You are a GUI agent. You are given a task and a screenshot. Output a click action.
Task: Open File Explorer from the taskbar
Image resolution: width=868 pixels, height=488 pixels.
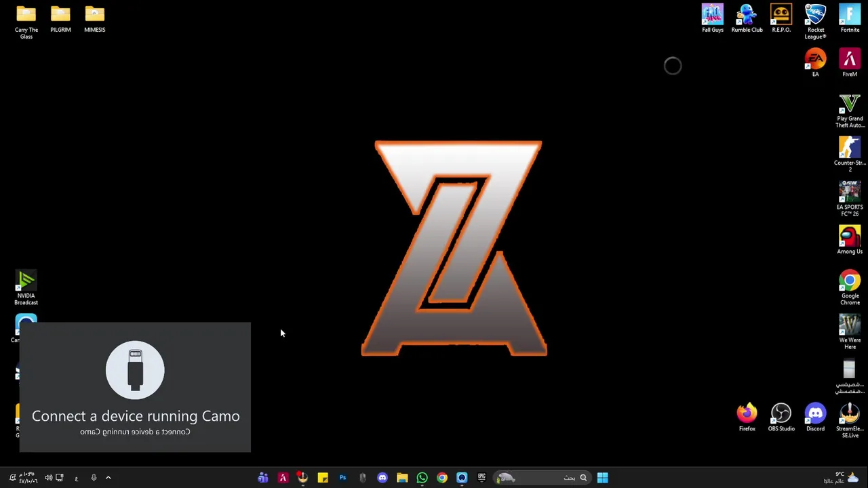[x=402, y=478]
